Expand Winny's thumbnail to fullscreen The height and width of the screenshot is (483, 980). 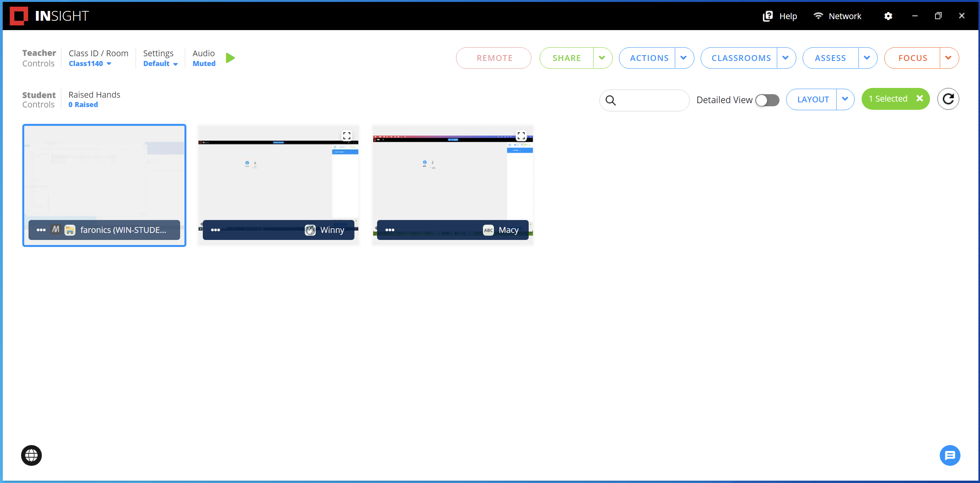pyautogui.click(x=347, y=136)
